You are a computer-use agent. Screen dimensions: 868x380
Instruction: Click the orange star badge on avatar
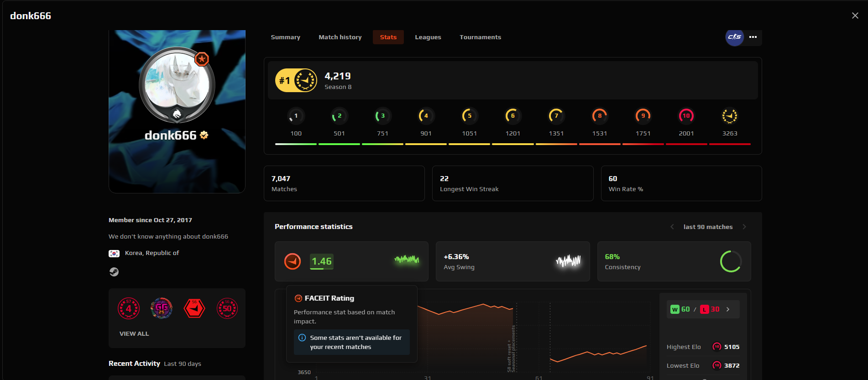(x=202, y=59)
